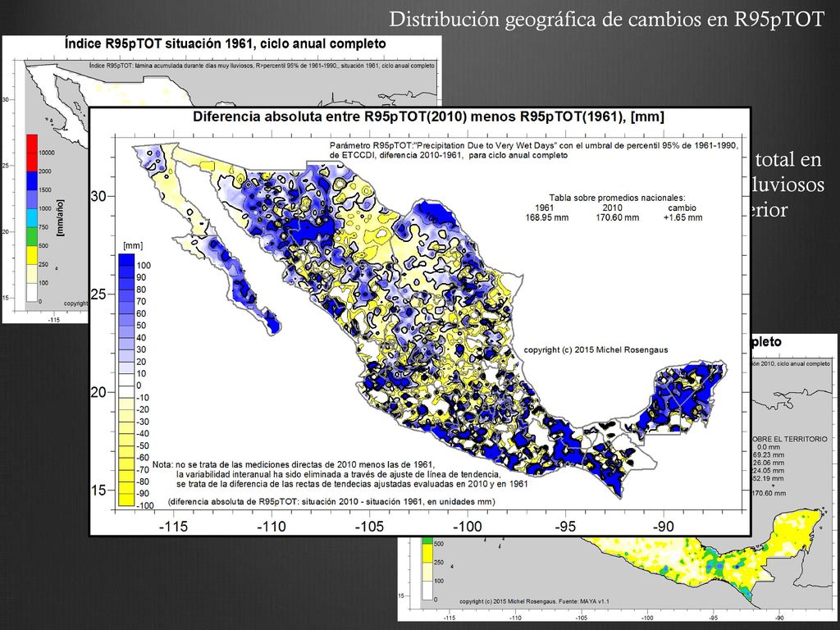
Task: Pick the pale yellow '-50' swatch in front legend
Action: pyautogui.click(x=126, y=440)
